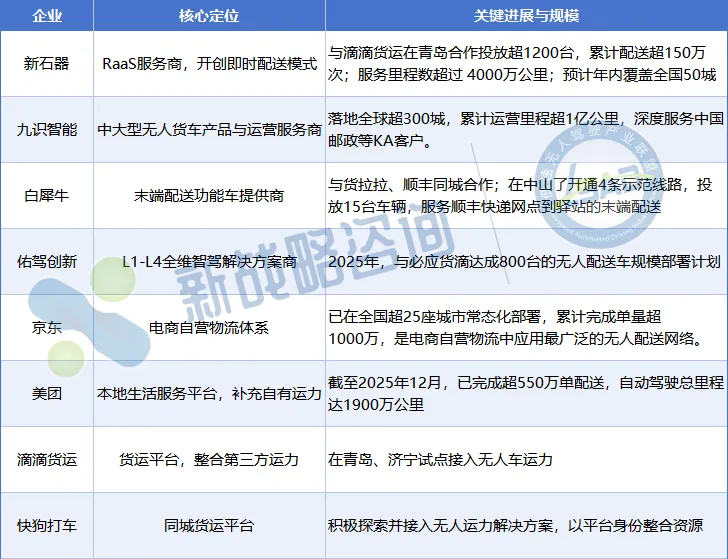The image size is (728, 559).
Task: Select the 滴滴货运 company cell
Action: 46,460
